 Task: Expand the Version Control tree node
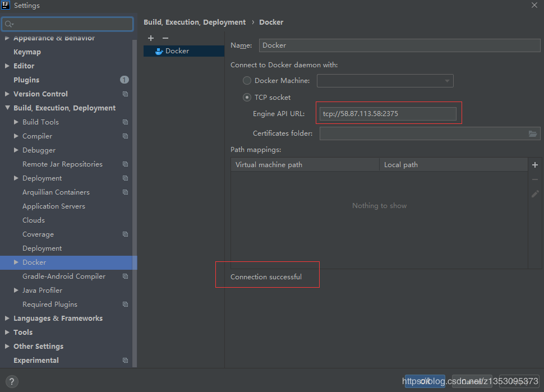(x=7, y=94)
